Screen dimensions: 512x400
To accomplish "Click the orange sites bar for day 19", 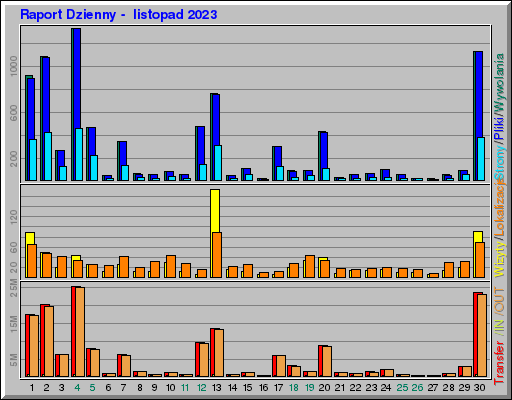I will pos(310,266).
